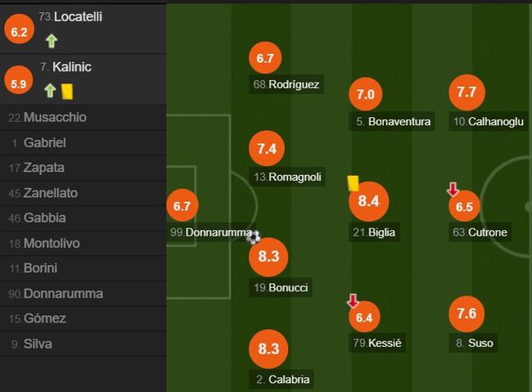The image size is (532, 392).
Task: Open the Rodríguez player label
Action: point(286,84)
